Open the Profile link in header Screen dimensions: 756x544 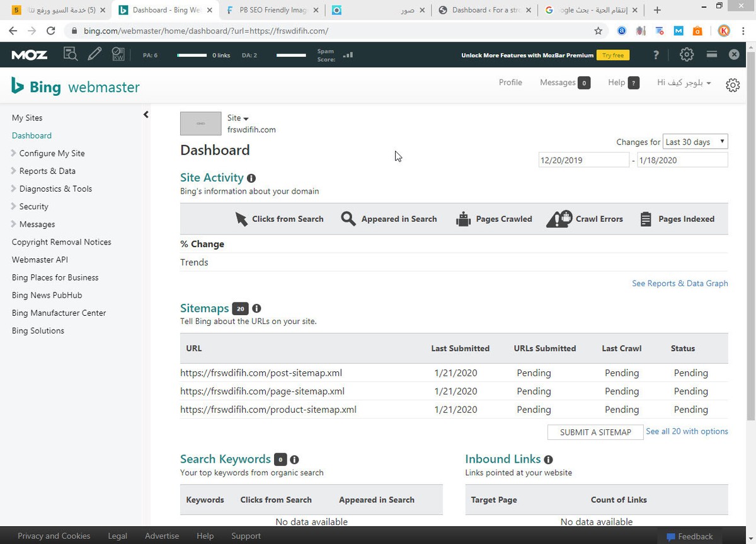(510, 83)
